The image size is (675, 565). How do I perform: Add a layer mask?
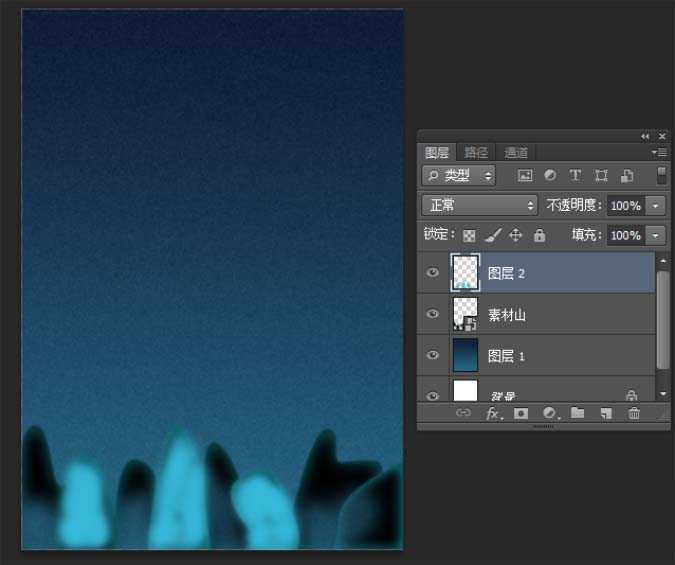(x=521, y=413)
